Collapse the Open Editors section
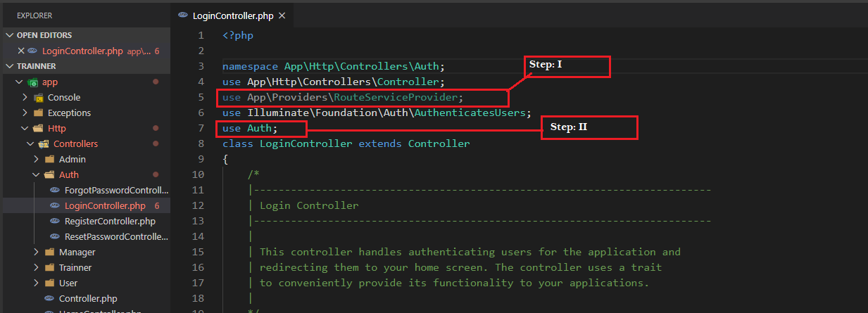Screen dimensions: 868x313 10,35
